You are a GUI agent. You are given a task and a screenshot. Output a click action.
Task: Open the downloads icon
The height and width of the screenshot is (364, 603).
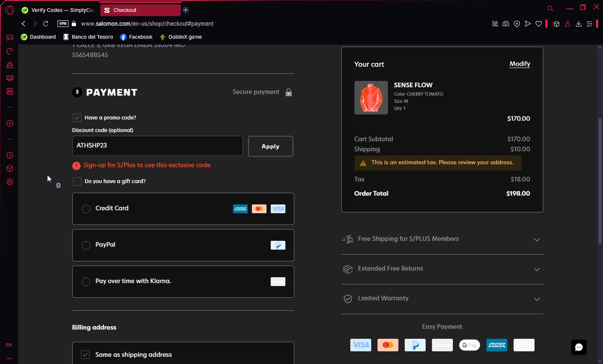click(578, 24)
